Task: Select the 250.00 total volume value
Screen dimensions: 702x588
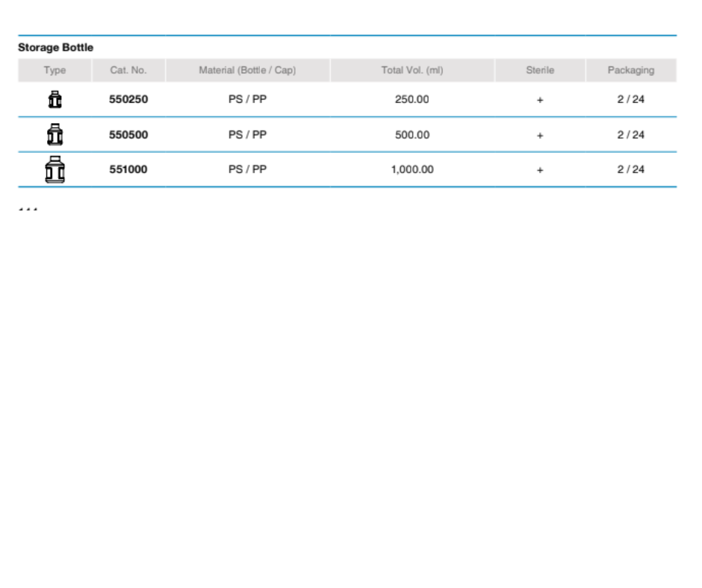Action: pos(411,99)
